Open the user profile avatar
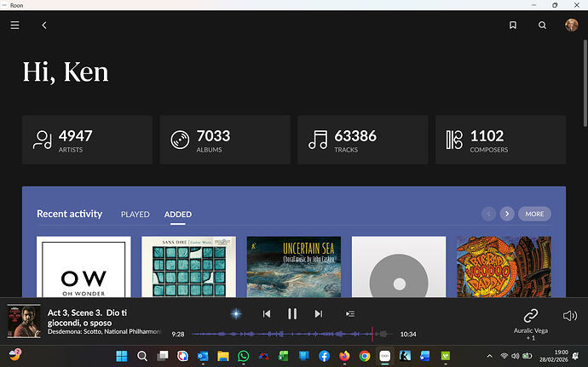588x367 pixels. tap(571, 26)
